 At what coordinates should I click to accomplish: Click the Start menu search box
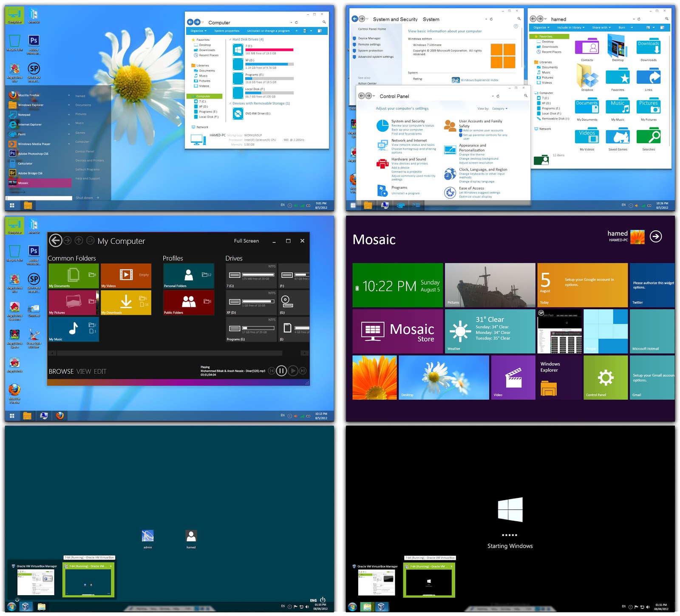pyautogui.click(x=40, y=198)
